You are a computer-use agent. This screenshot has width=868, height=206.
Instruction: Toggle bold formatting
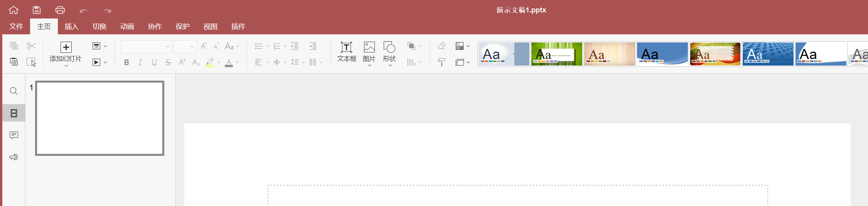(126, 62)
